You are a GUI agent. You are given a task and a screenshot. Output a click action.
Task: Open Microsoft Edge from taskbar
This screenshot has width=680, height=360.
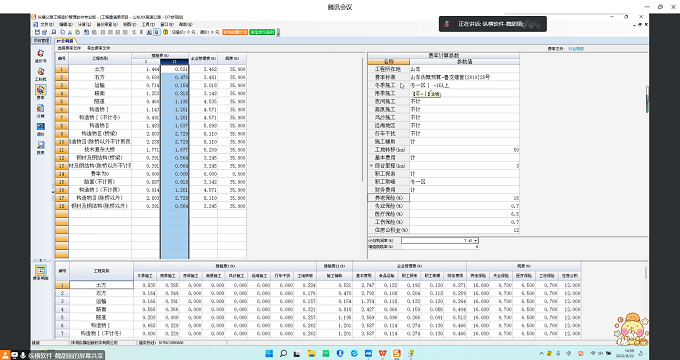click(x=354, y=353)
